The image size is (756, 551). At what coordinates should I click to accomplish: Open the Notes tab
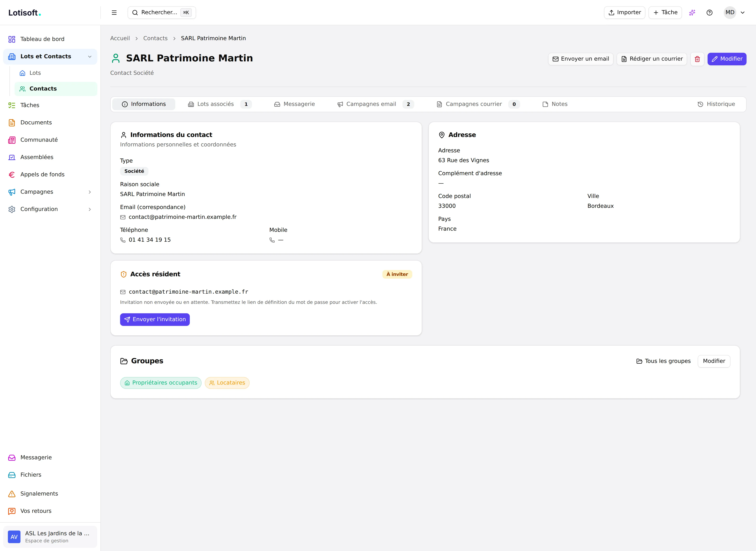pos(555,104)
